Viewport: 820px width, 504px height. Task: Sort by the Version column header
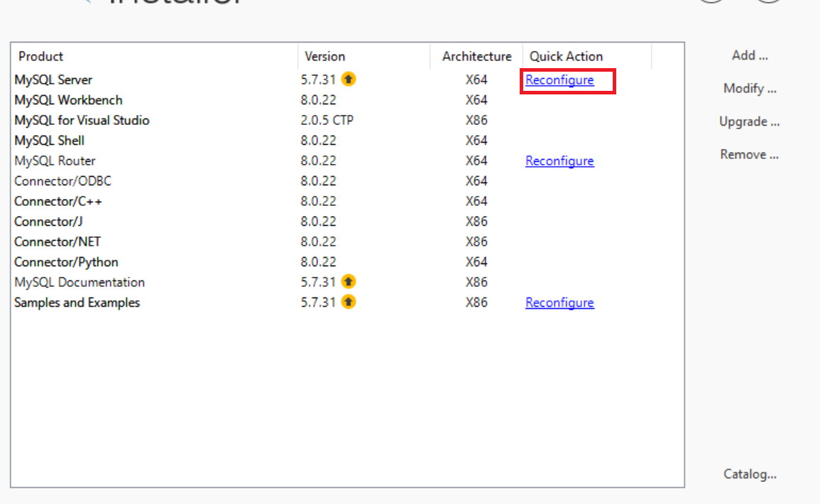(x=364, y=56)
